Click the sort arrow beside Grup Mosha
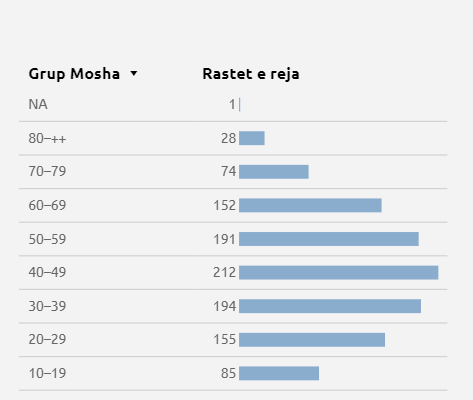The height and width of the screenshot is (400, 473). point(134,73)
